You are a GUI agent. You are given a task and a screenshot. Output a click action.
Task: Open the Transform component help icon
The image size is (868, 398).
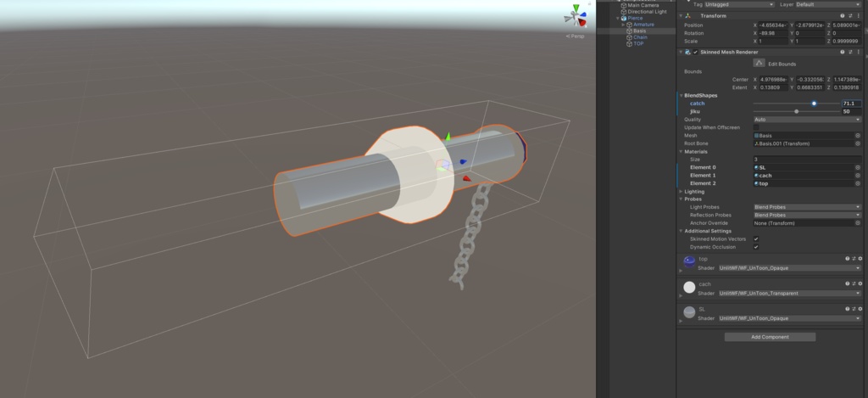pyautogui.click(x=843, y=16)
